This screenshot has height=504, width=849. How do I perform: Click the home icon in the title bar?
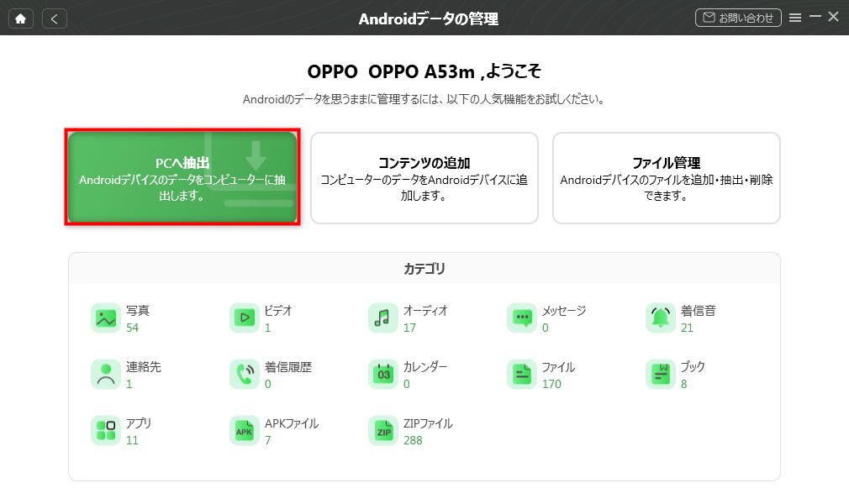[x=21, y=18]
